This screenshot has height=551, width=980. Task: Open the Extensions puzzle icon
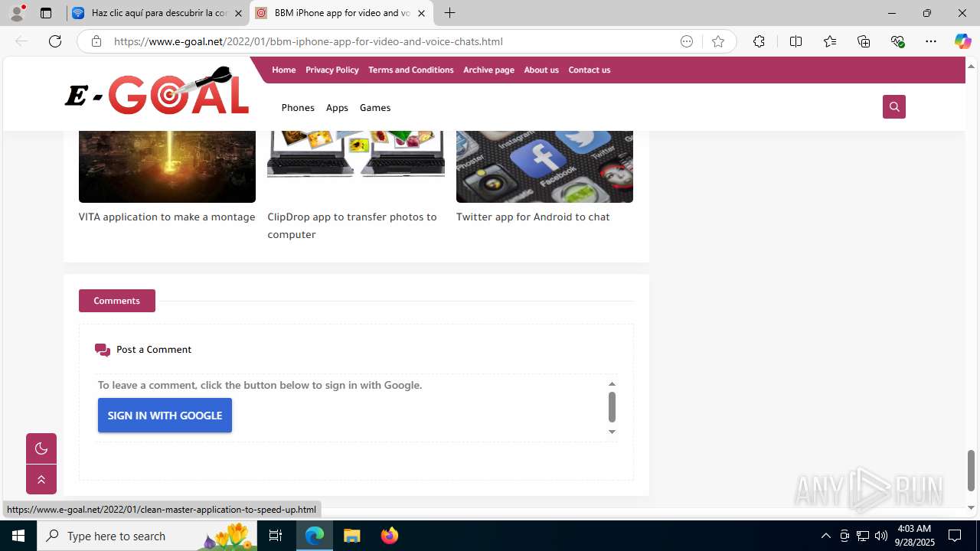(x=759, y=41)
